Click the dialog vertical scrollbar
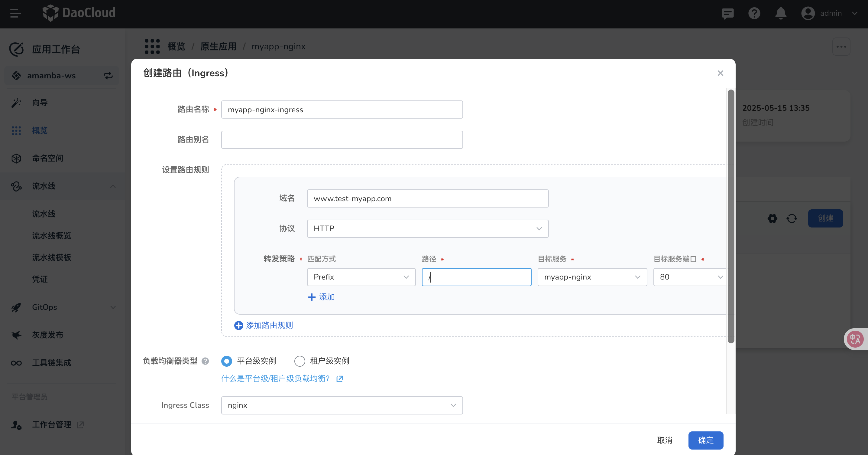This screenshot has height=455, width=868. point(730,216)
